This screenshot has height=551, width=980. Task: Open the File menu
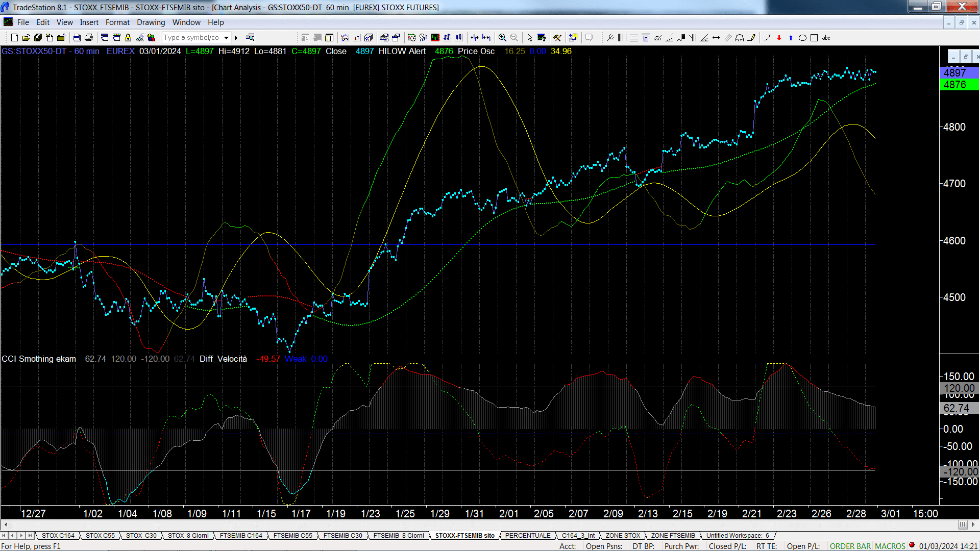click(23, 22)
